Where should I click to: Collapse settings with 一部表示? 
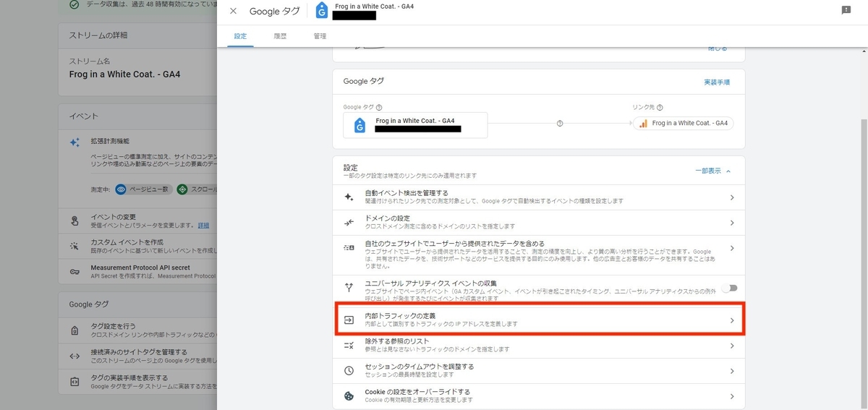point(713,171)
